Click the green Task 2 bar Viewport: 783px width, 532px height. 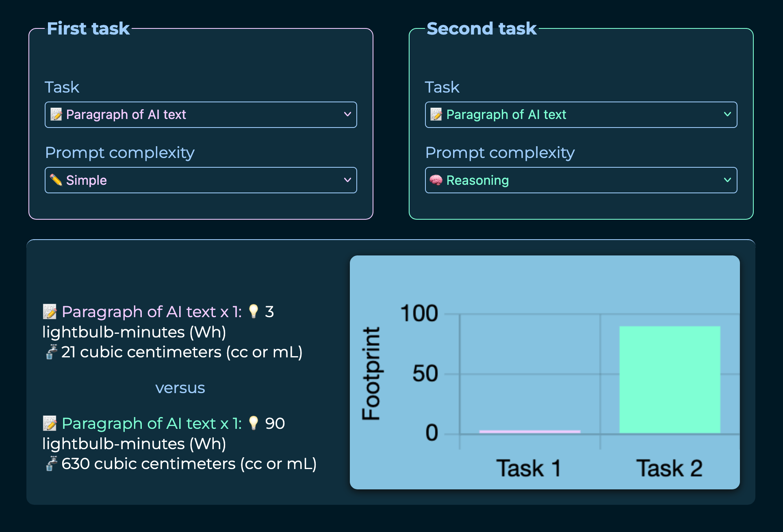point(670,379)
